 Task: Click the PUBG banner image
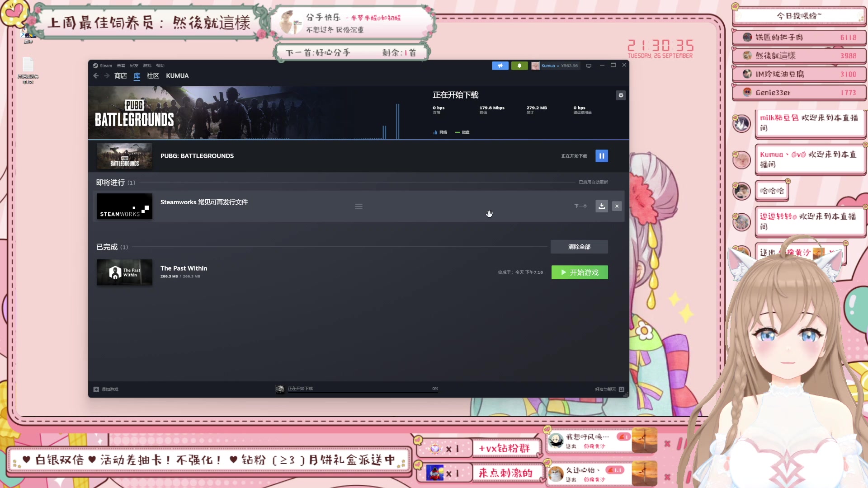(x=246, y=113)
